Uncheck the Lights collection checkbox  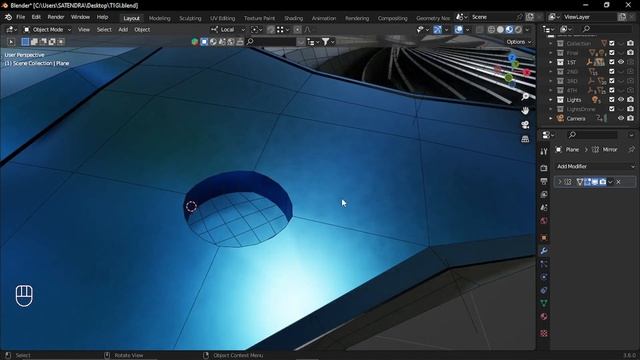(612, 100)
